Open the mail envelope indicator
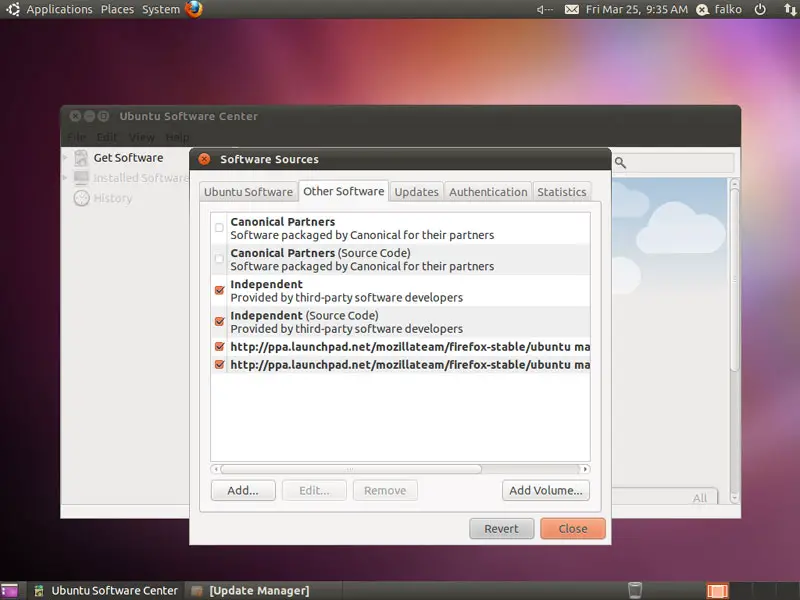Viewport: 800px width, 600px height. pyautogui.click(x=571, y=9)
